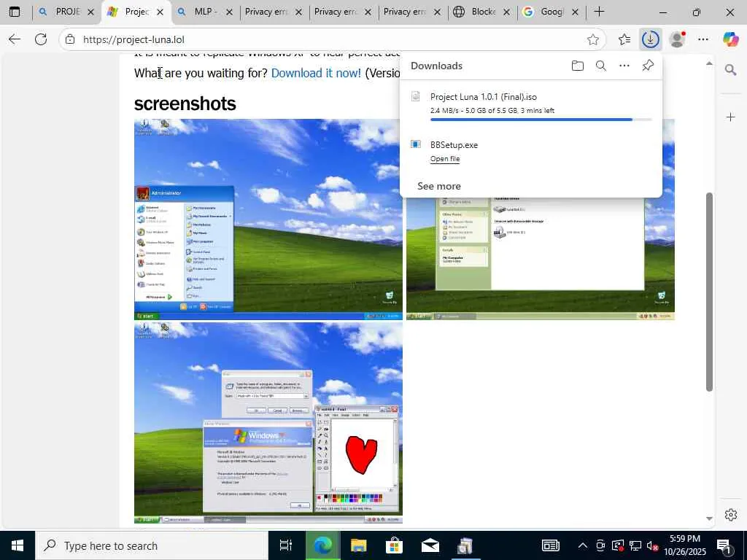Open the My Computer screenshot thumbnail
The height and width of the screenshot is (560, 747).
[x=541, y=259]
